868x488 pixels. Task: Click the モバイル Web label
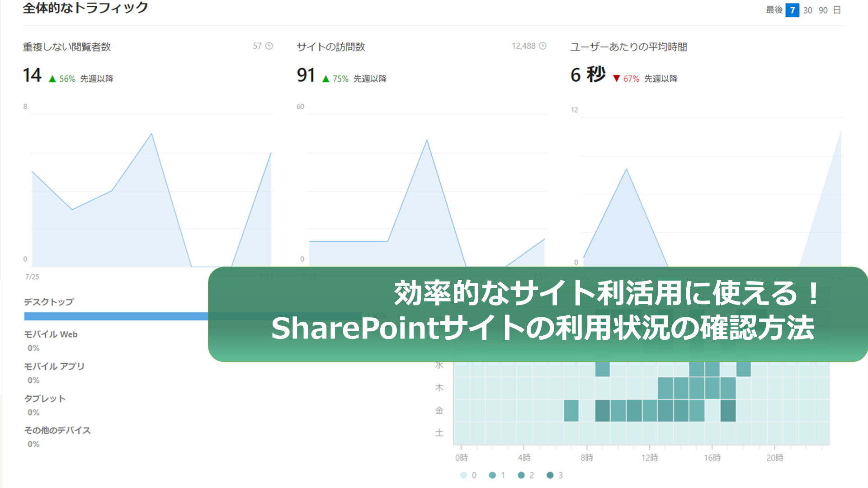[x=51, y=334]
